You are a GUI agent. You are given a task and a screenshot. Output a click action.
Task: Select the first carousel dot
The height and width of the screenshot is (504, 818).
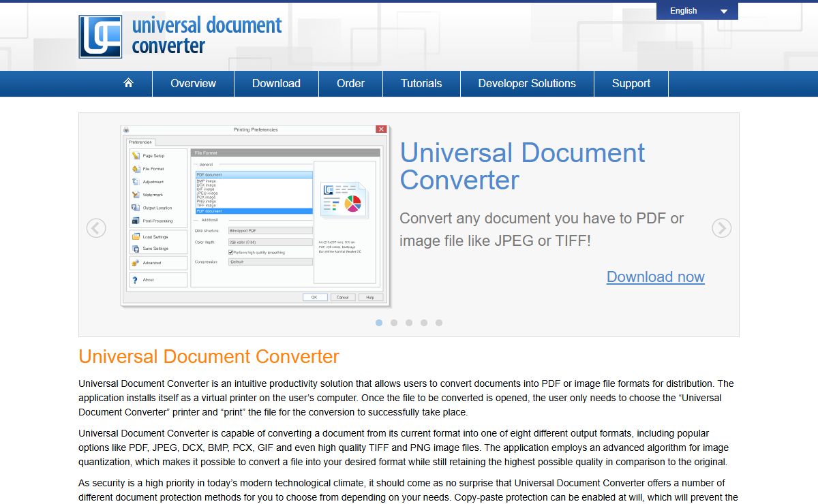click(x=379, y=323)
